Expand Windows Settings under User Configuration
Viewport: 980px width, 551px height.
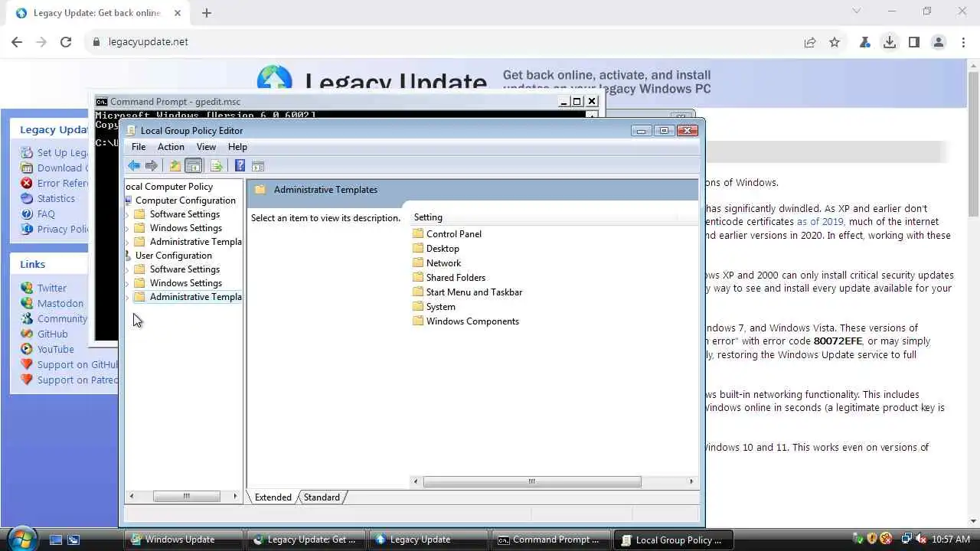click(127, 283)
